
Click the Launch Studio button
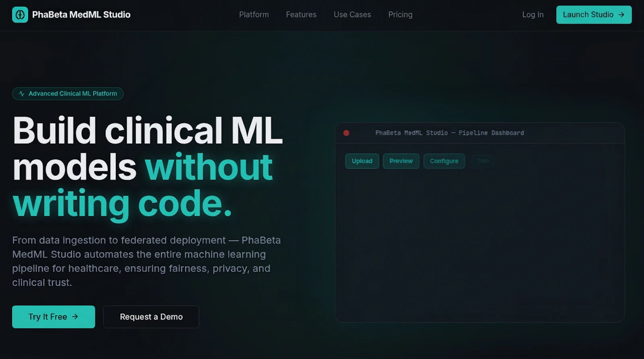(594, 14)
